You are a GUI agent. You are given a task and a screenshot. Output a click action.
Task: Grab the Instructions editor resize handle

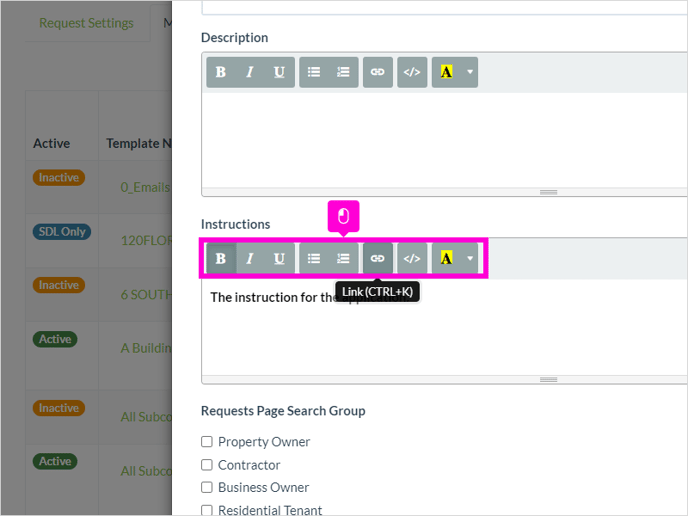pyautogui.click(x=548, y=380)
